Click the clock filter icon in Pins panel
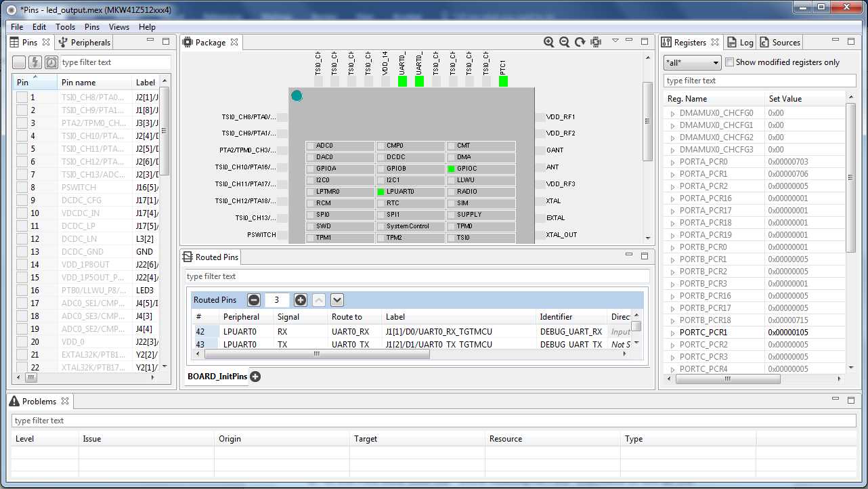 point(51,62)
